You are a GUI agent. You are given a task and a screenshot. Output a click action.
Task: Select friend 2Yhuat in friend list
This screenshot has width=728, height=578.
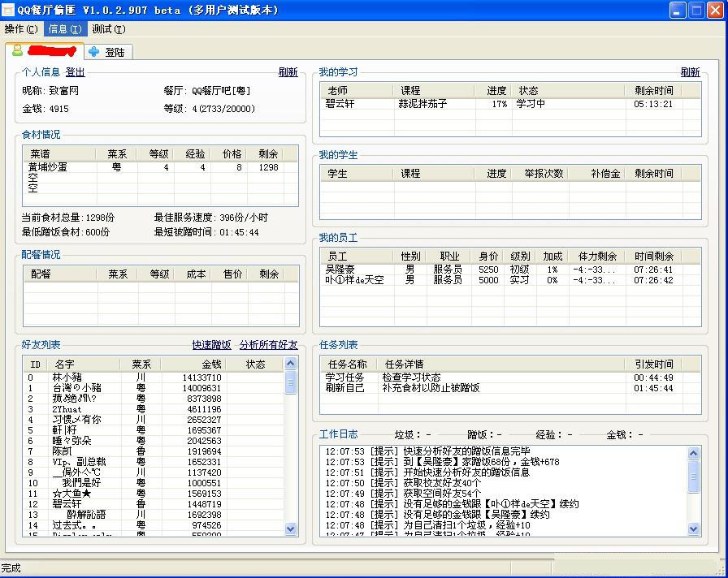click(154, 408)
